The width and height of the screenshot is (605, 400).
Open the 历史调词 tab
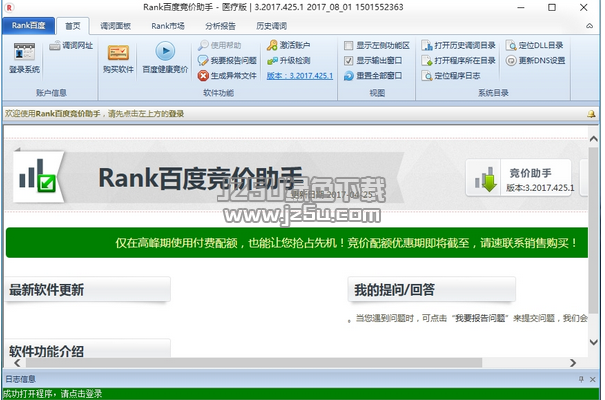click(x=271, y=26)
